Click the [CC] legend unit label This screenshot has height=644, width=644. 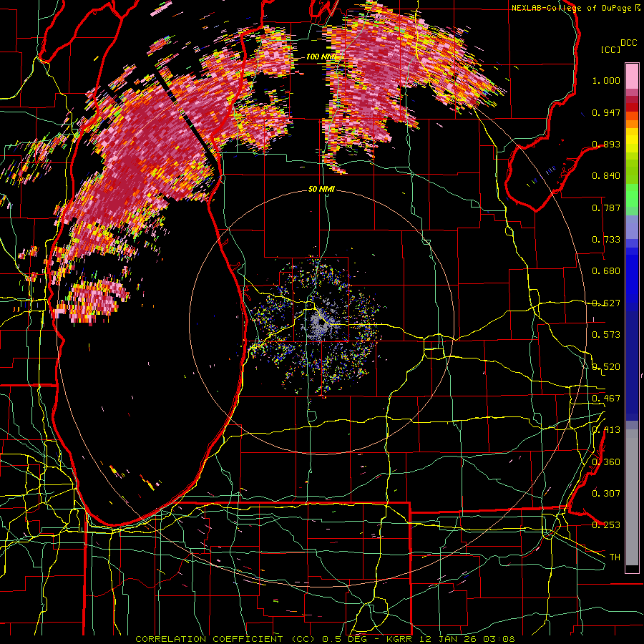coord(611,49)
